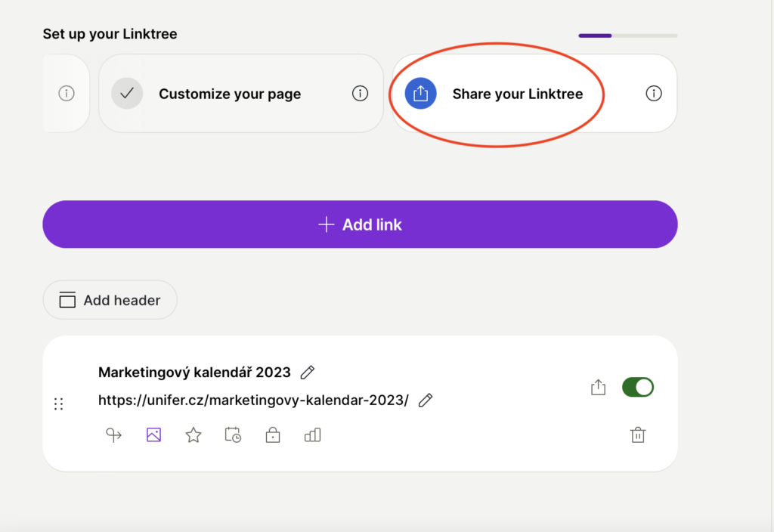Click the lock link icon
Image resolution: width=774 pixels, height=532 pixels.
click(x=273, y=435)
